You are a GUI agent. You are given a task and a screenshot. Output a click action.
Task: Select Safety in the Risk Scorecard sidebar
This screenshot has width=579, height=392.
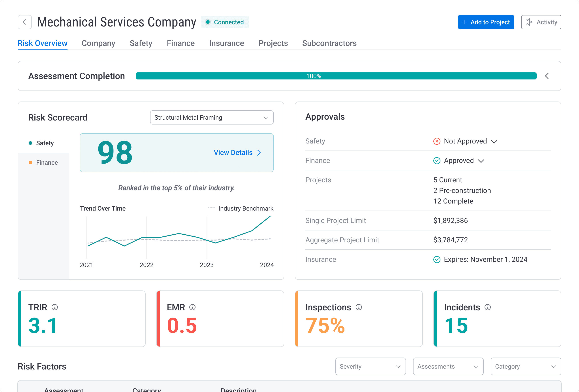tap(45, 143)
